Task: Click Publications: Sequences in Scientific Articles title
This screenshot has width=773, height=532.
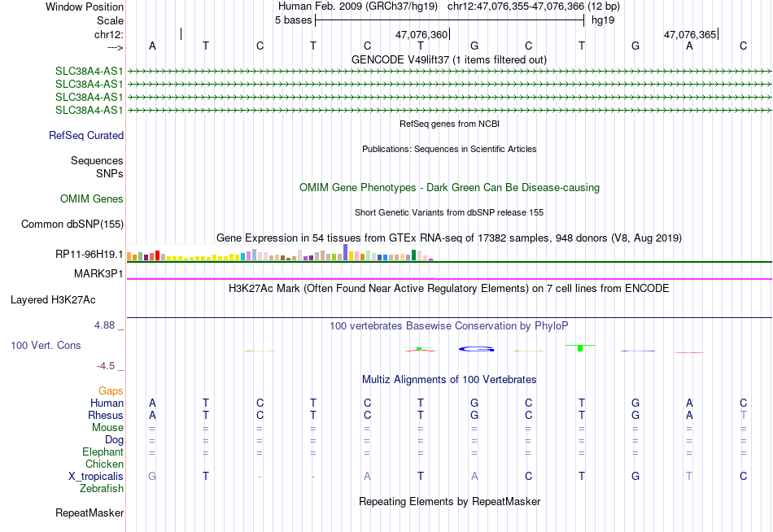Action: point(449,149)
